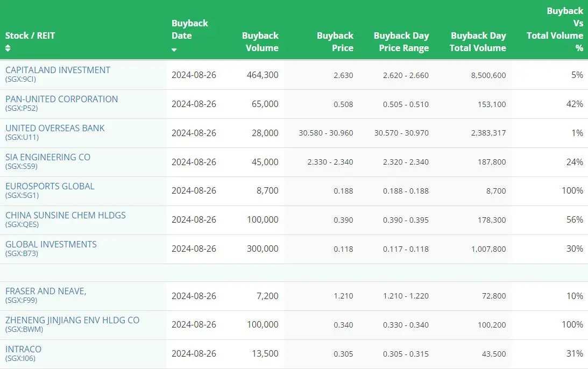This screenshot has width=588, height=369.
Task: Select buyback price 0.118 cell
Action: click(344, 249)
